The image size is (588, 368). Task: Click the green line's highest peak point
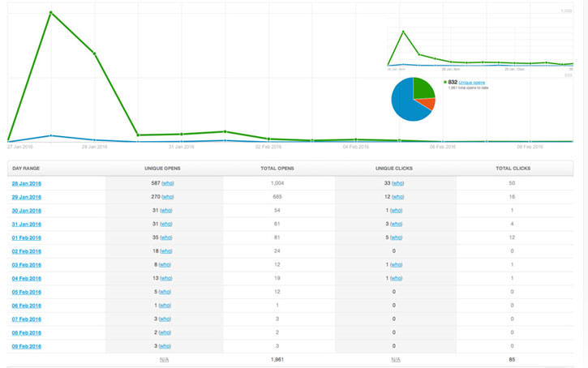[50, 12]
